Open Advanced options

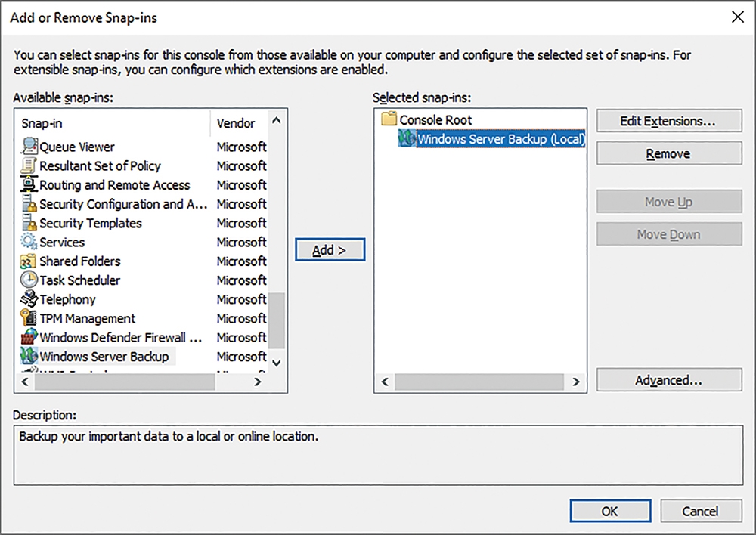[669, 380]
